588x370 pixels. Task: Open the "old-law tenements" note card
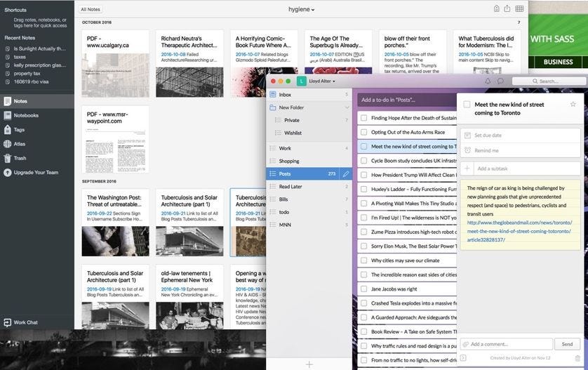pos(189,297)
